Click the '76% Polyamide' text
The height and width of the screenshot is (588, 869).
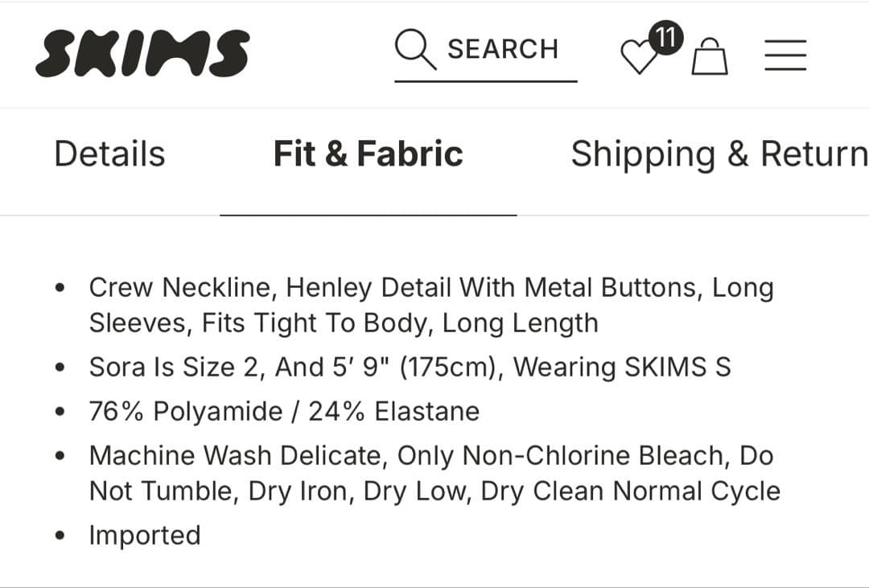point(186,411)
